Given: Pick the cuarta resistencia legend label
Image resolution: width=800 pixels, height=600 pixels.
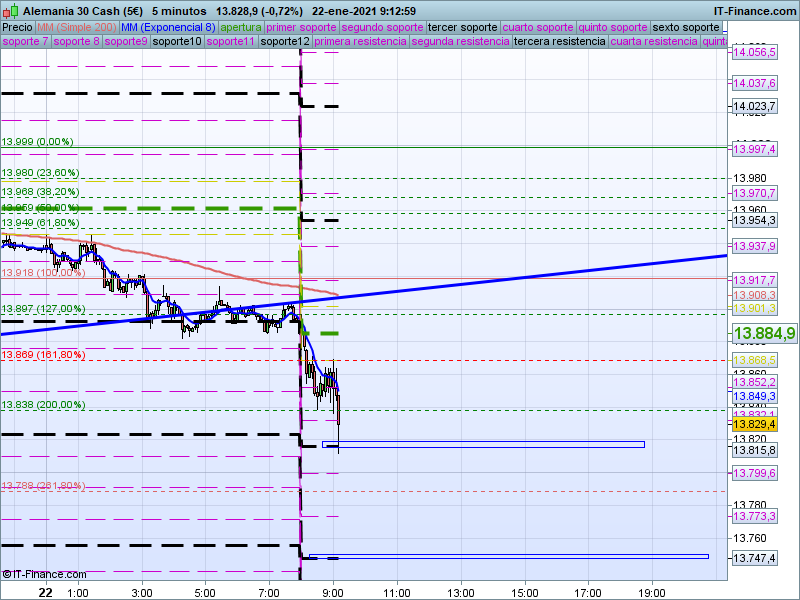Looking at the screenshot, I should tap(654, 41).
